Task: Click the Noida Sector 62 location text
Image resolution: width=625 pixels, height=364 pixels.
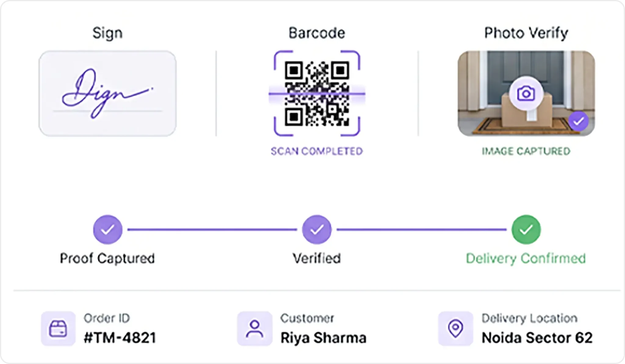Action: click(537, 338)
